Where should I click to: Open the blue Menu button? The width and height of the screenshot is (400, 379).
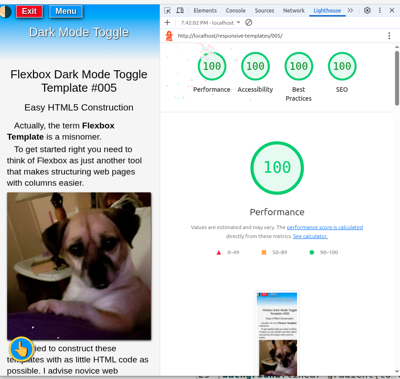pos(66,11)
